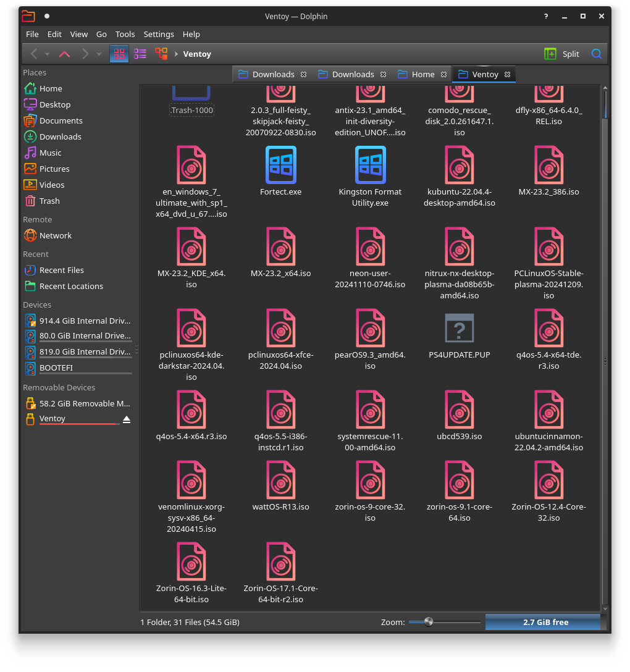Select Ventoy device in sidebar
Viewport: 630px width, 672px height.
tap(70, 419)
